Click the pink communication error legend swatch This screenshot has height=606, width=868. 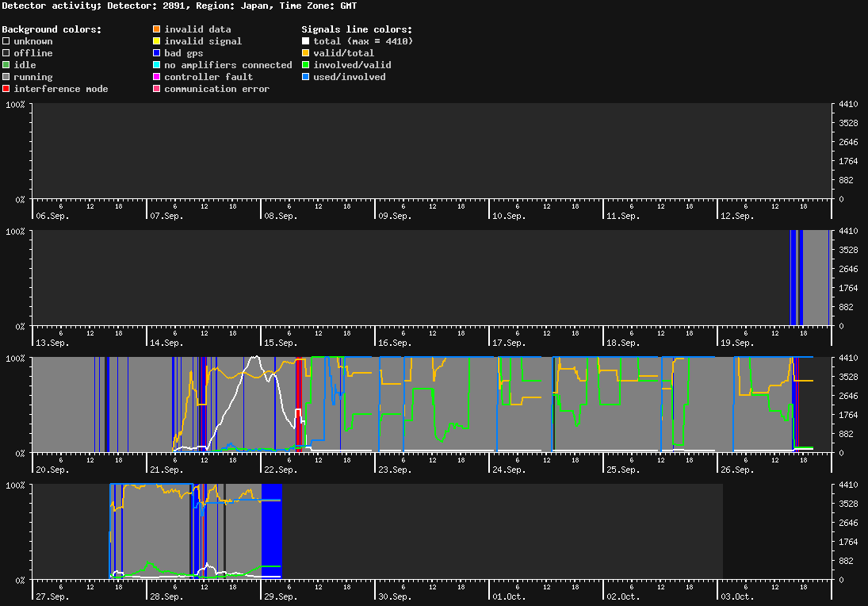(157, 89)
